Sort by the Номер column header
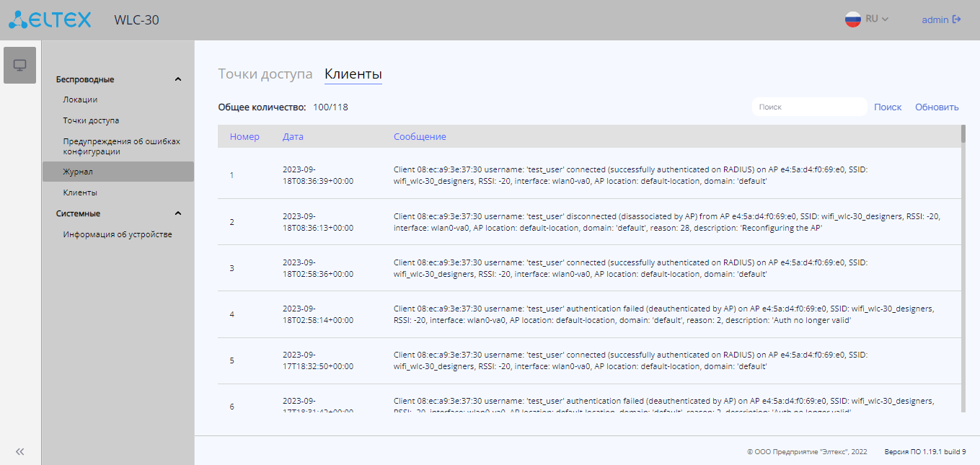 tap(244, 136)
